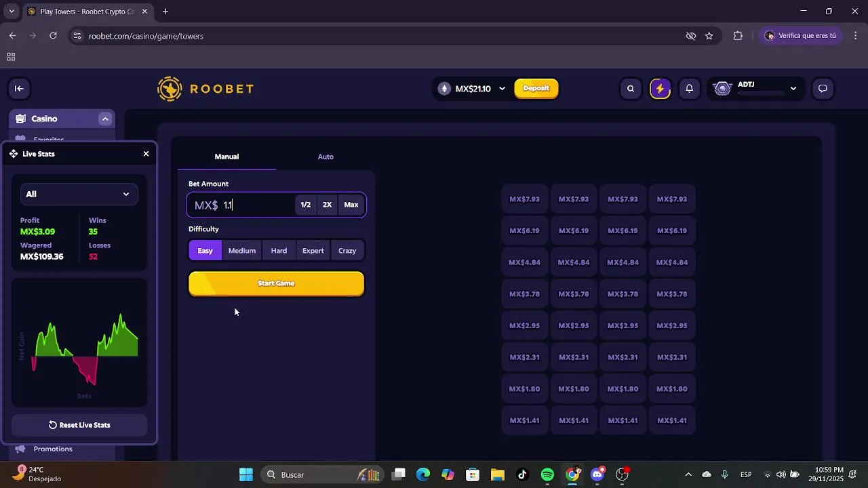Open Spotify from the taskbar
Screen dimensions: 868x488
pyautogui.click(x=547, y=474)
